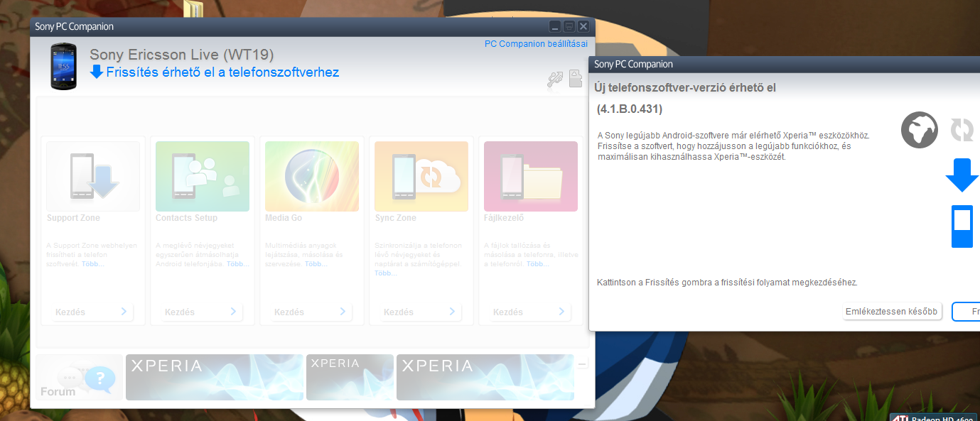Click the USB connection status icon
980x421 pixels.
pos(555,80)
